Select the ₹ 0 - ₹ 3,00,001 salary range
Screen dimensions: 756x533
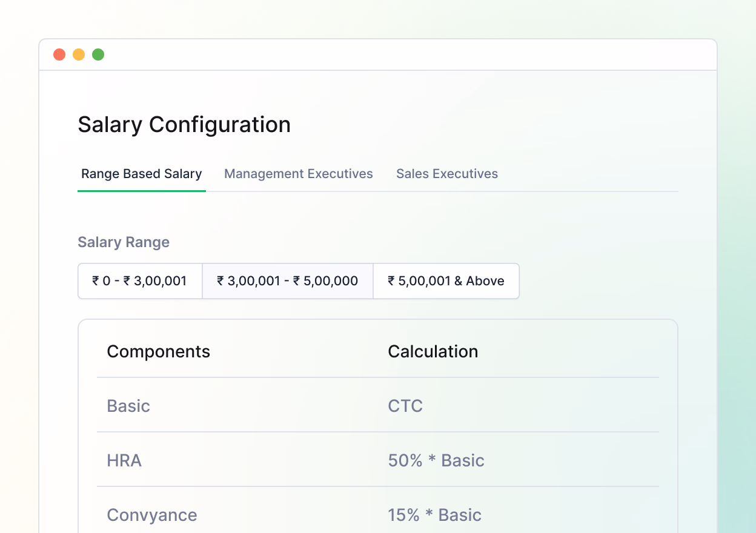pyautogui.click(x=140, y=281)
